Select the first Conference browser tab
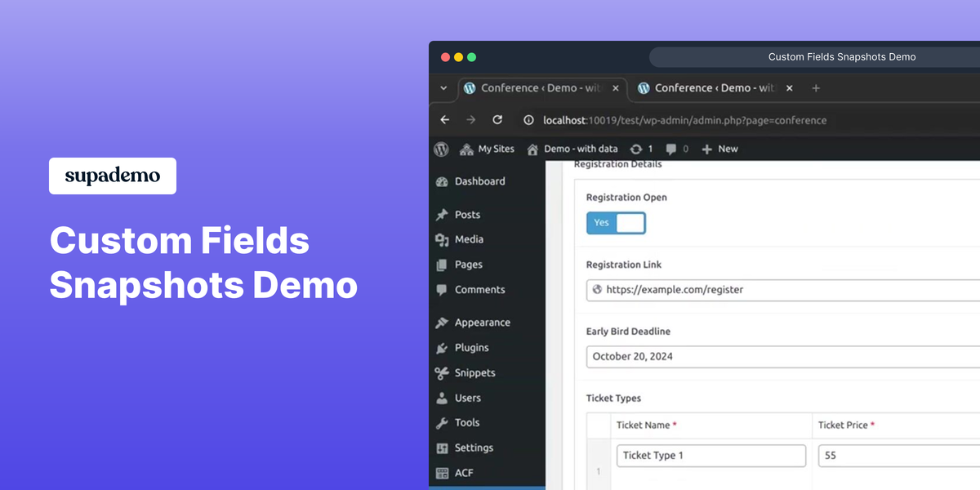The height and width of the screenshot is (490, 980). [541, 88]
